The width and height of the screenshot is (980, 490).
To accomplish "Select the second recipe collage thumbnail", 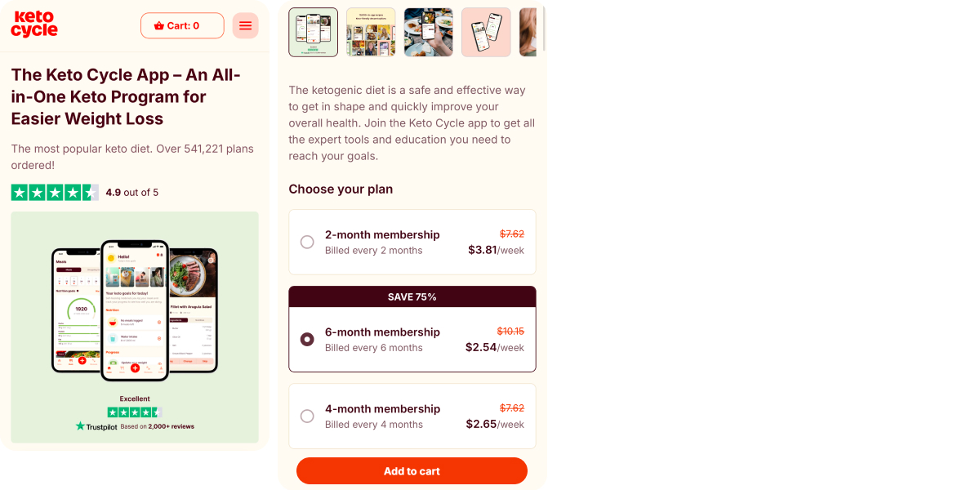I will tap(371, 32).
